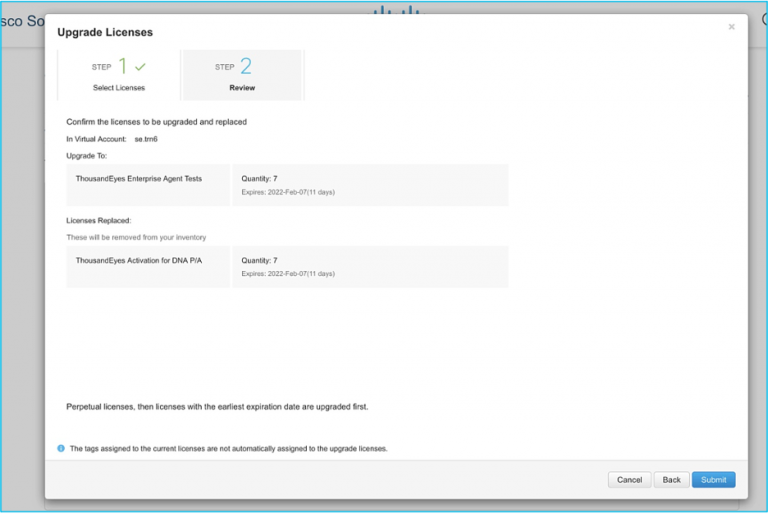The width and height of the screenshot is (768, 514).
Task: Click the virtual account name se.tm6
Action: click(146, 139)
